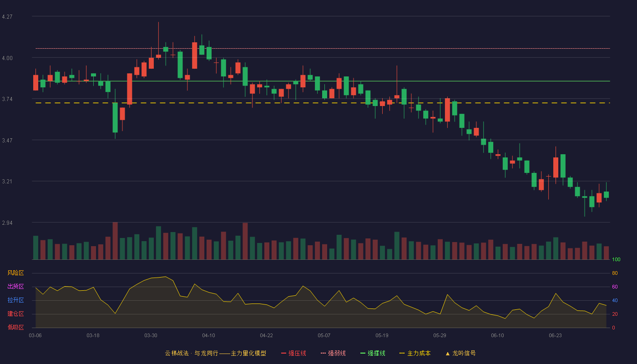Image resolution: width=637 pixels, height=364 pixels.
Task: Click the 06-23 date label
Action: (x=555, y=335)
